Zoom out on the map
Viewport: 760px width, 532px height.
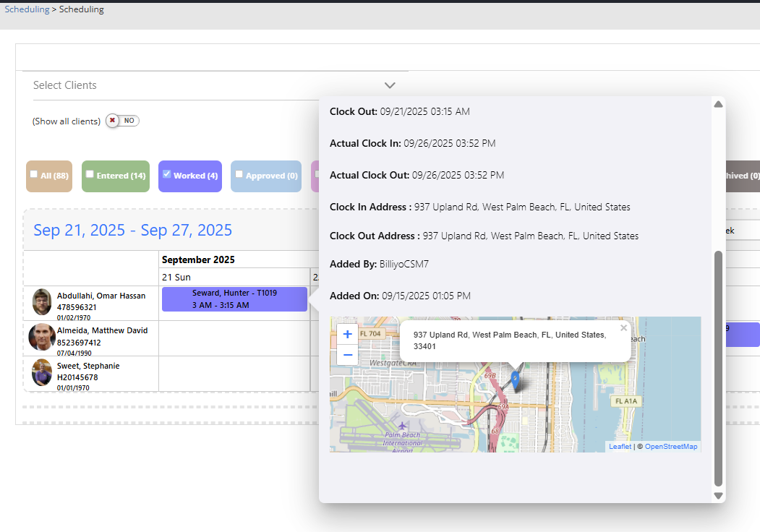348,355
